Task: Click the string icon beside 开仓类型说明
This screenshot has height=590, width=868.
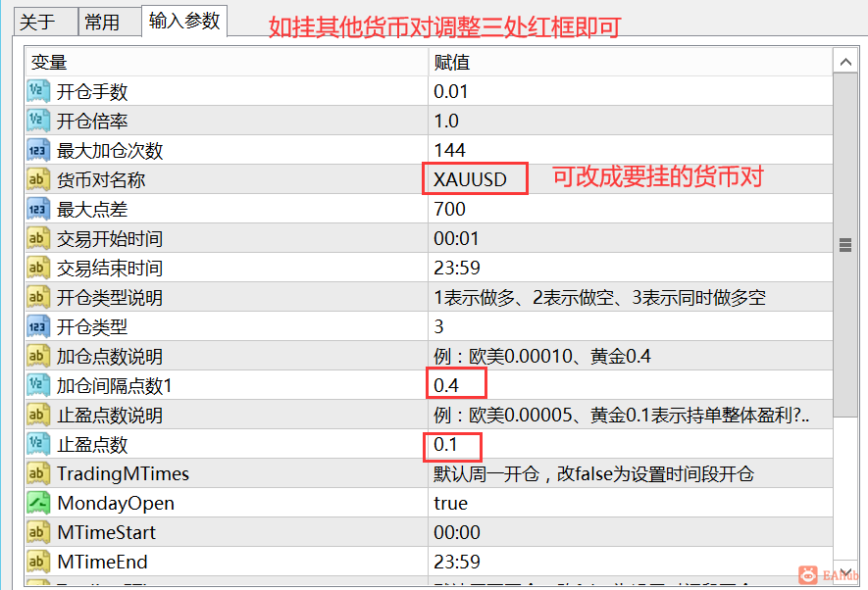Action: coord(38,297)
